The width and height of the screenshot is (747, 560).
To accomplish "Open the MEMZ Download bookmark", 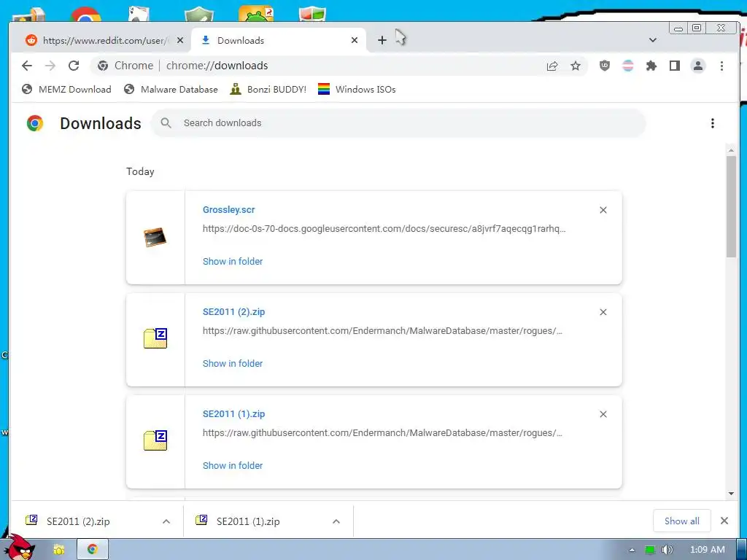I will [x=66, y=90].
